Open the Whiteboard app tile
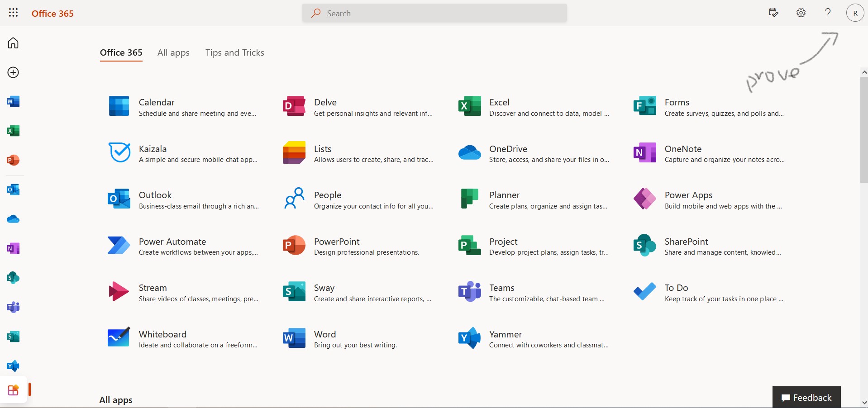Viewport: 868px width, 408px height. click(x=162, y=335)
